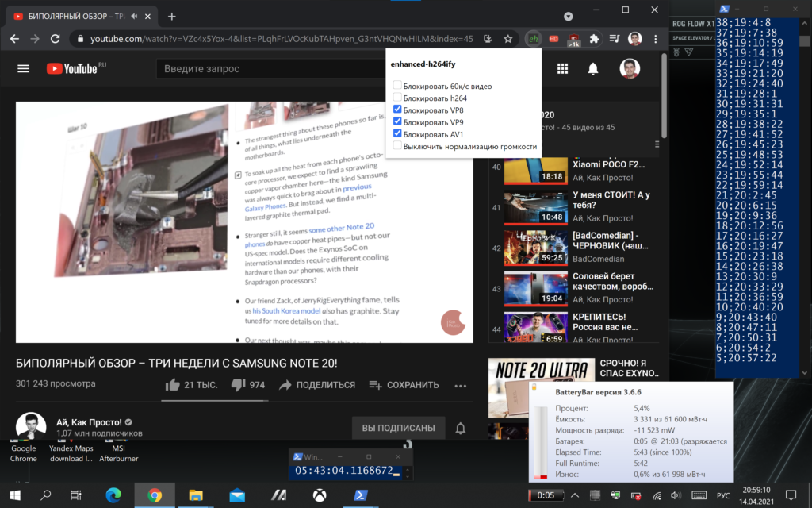Open the playlist video 'У меня СТОИТ! А у тебя?'
Viewport: 812px width, 508px height.
(x=611, y=199)
